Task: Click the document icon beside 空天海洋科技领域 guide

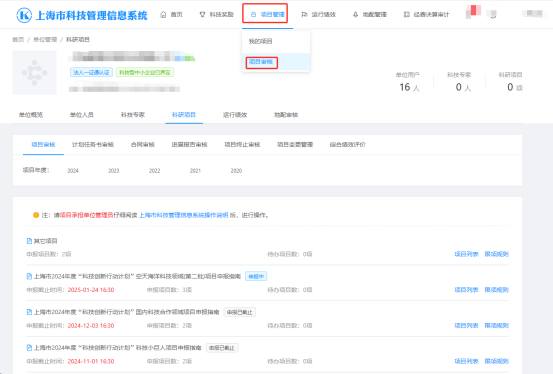Action: (29, 276)
